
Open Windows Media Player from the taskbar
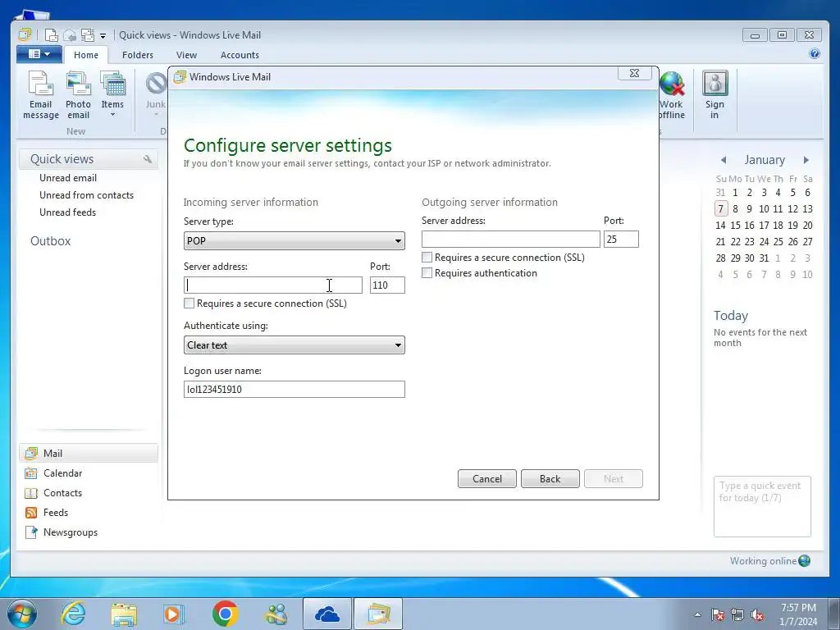click(174, 614)
